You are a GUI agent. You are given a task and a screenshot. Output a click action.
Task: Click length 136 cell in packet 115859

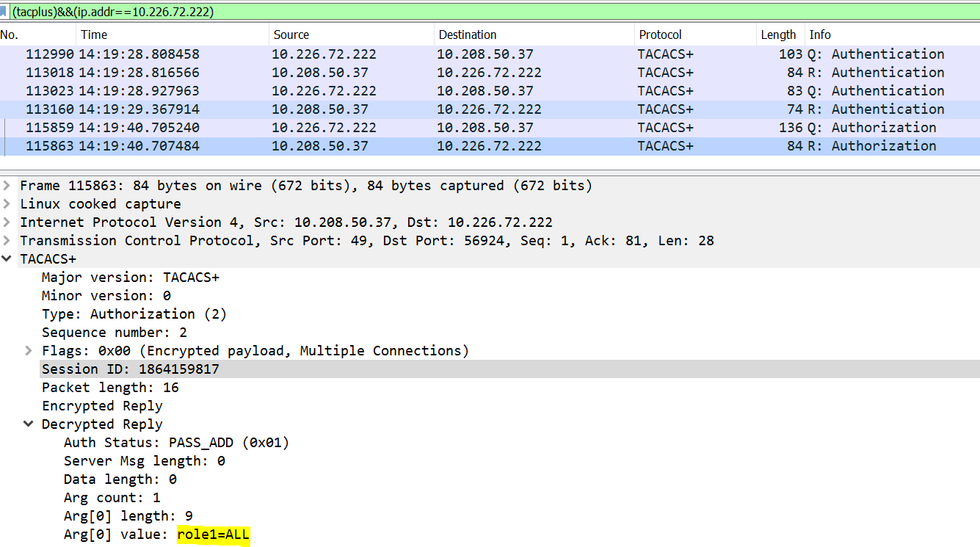(x=791, y=128)
